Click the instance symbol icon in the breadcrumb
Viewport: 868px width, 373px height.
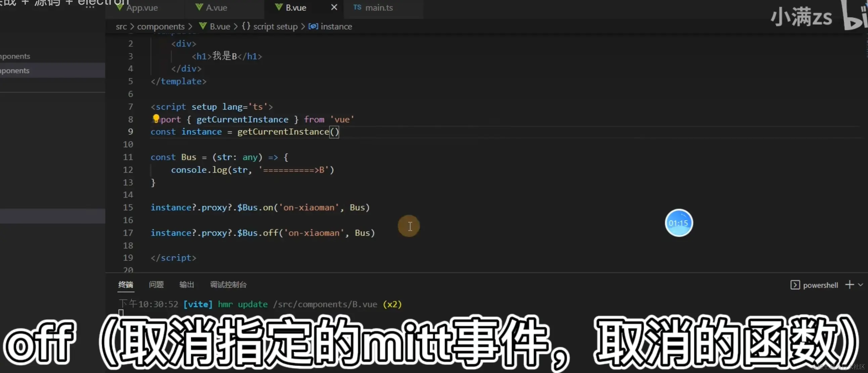click(313, 26)
